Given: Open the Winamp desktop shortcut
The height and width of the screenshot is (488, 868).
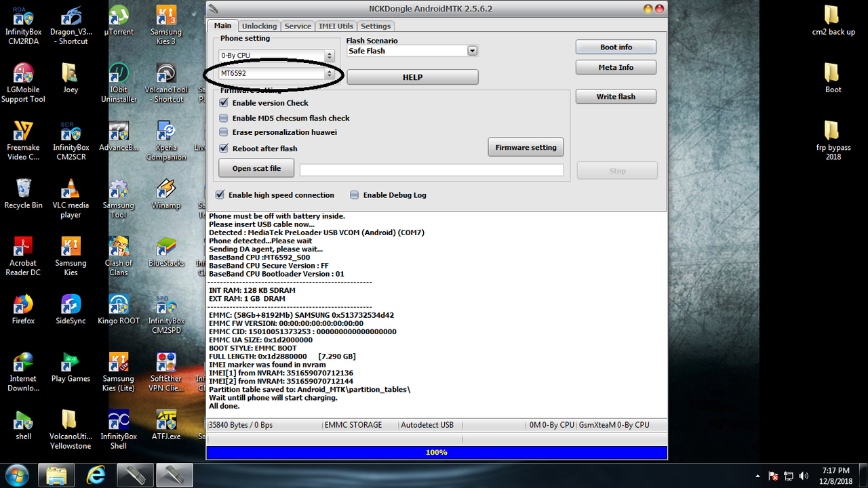Looking at the screenshot, I should 166,194.
